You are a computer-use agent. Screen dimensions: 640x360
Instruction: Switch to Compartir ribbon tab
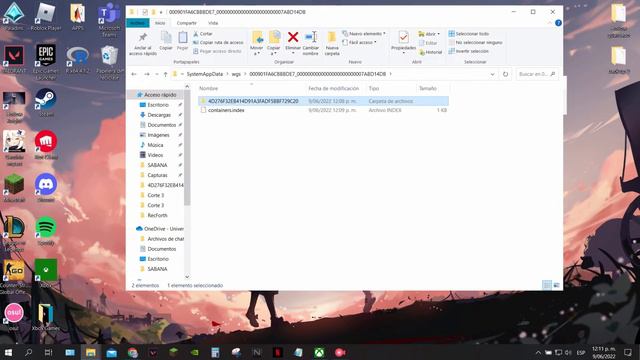coord(187,23)
